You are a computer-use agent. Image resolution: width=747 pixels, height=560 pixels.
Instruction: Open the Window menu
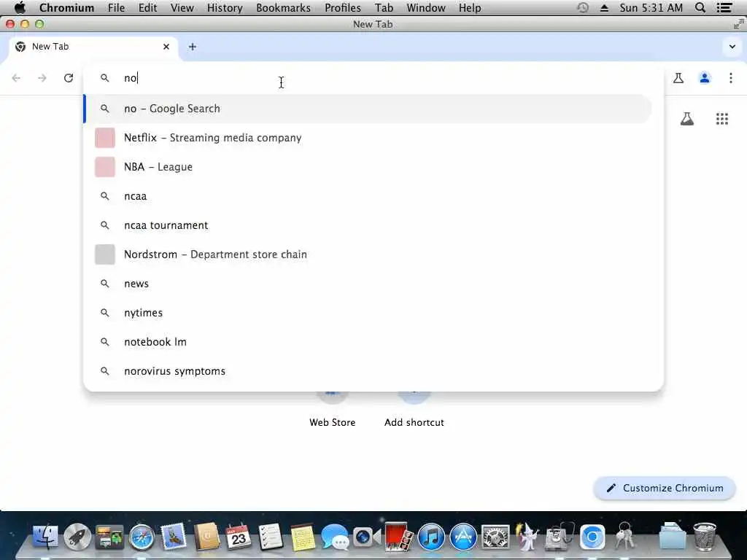426,8
